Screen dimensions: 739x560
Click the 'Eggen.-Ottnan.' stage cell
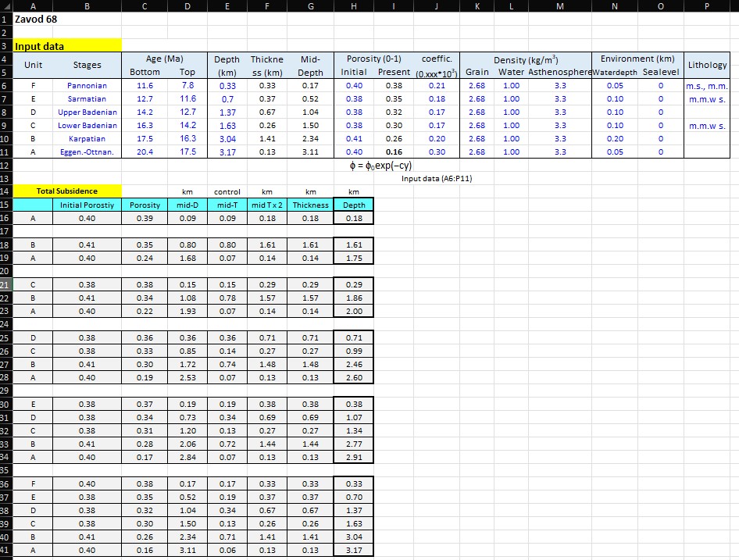(87, 152)
